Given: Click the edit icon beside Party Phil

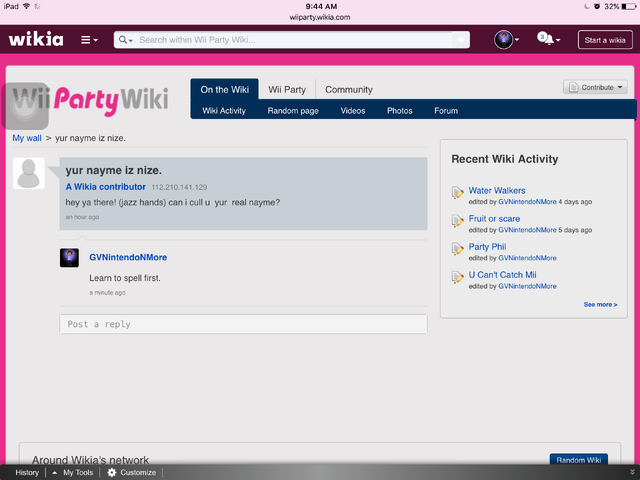Looking at the screenshot, I should point(458,249).
